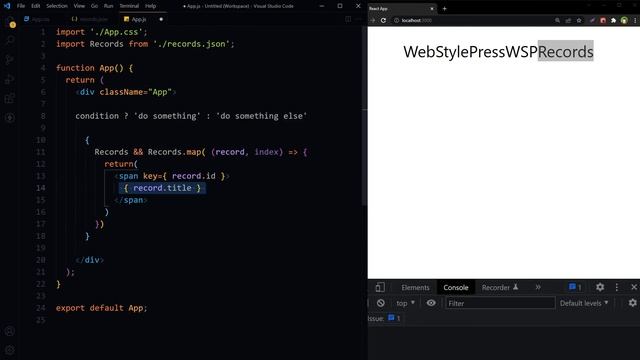Viewport: 640px width, 360px height.
Task: Open the Default levels dropdown
Action: [584, 303]
